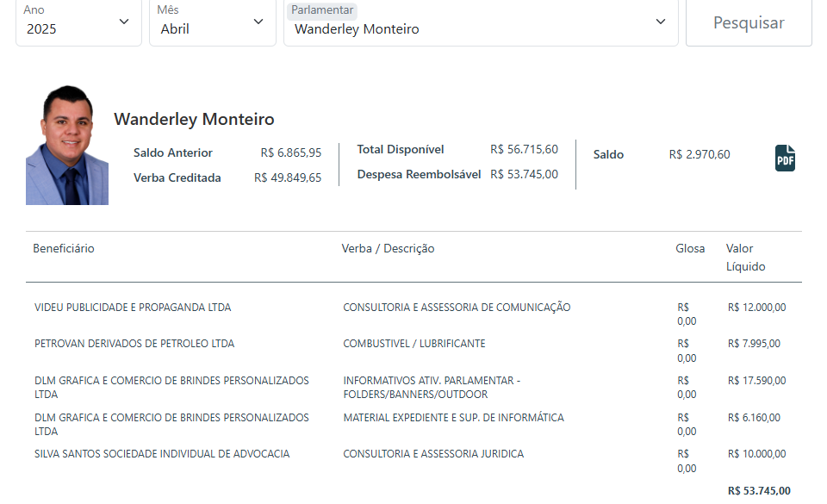Select the SILVA SANTOS SOCIEDADE INDIVIDUAL row
This screenshot has width=827, height=504.
[x=162, y=454]
